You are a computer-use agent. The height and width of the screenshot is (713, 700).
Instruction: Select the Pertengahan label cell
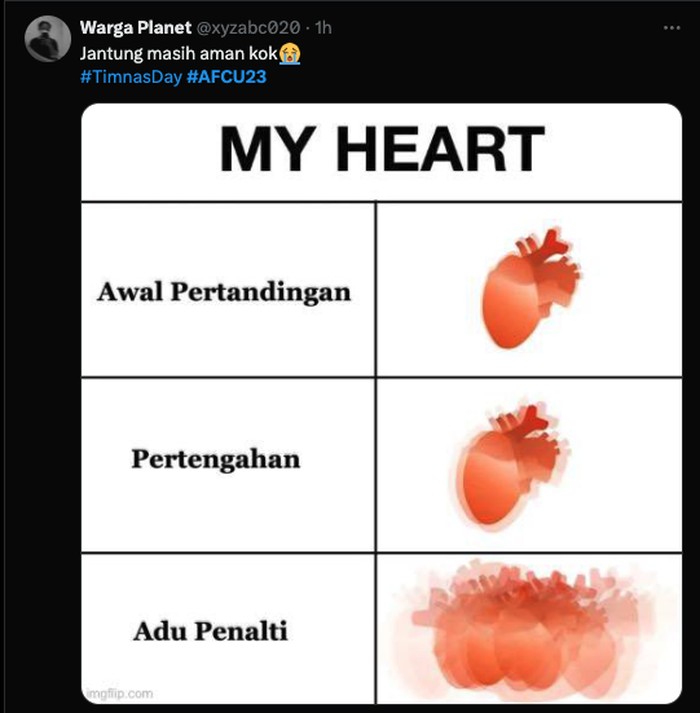pos(215,460)
